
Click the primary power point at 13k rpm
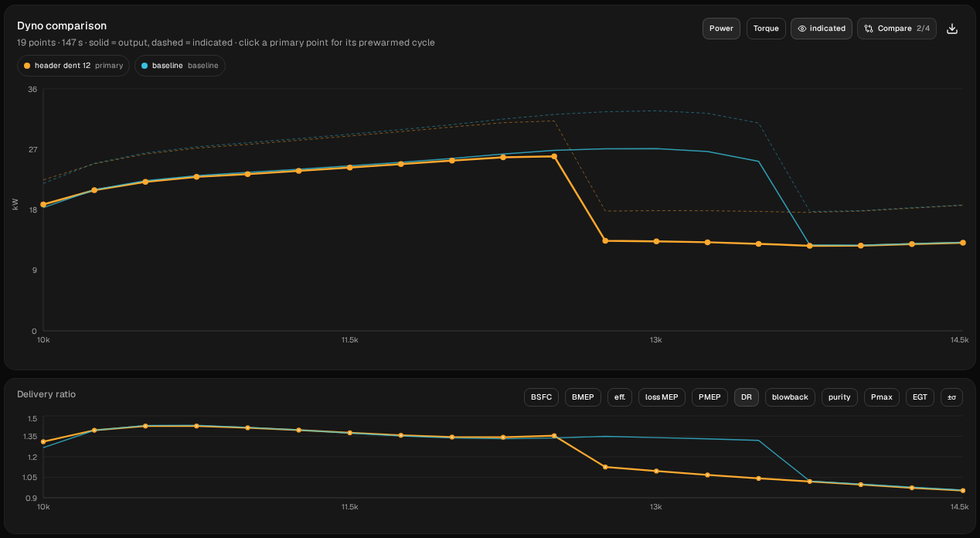point(656,241)
